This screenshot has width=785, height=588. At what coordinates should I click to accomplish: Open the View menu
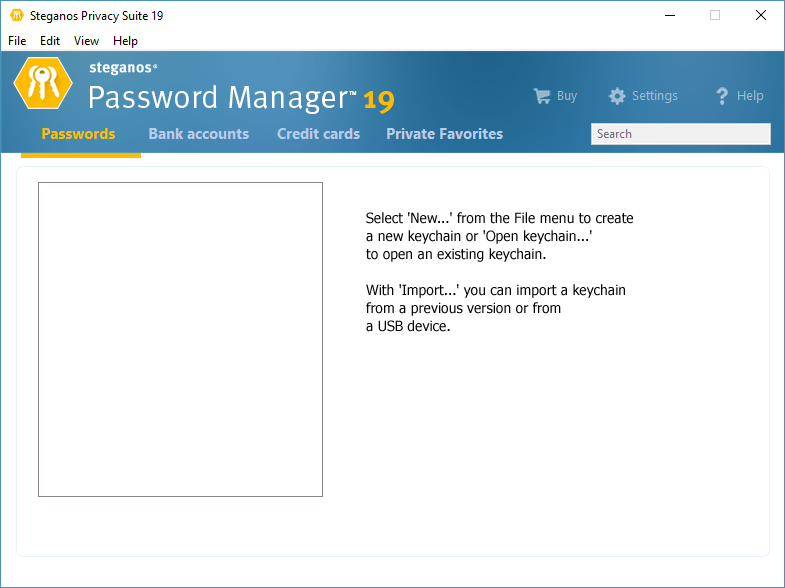coord(86,41)
